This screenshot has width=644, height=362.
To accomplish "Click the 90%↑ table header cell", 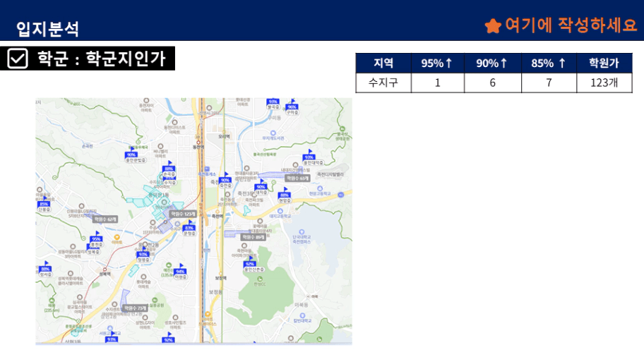I will (x=492, y=63).
